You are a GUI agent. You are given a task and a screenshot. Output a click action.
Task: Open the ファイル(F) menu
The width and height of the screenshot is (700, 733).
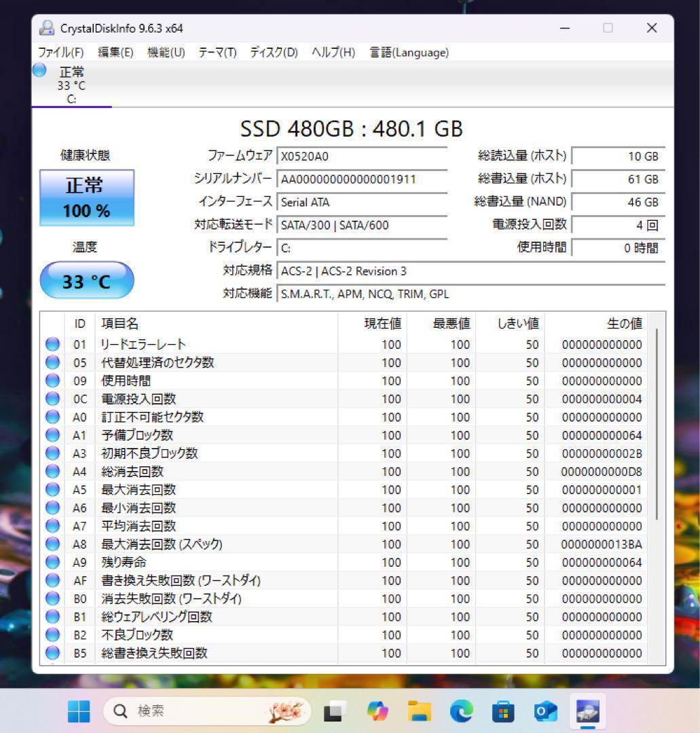pyautogui.click(x=61, y=52)
